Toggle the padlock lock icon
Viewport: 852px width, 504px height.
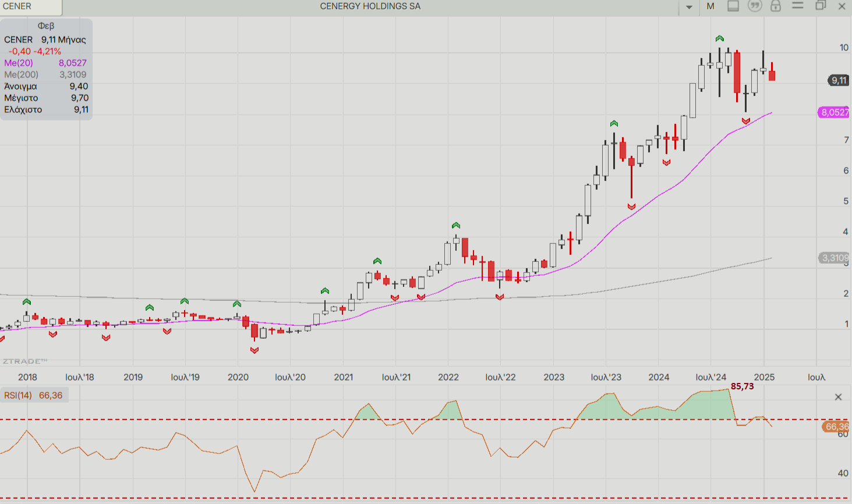click(776, 6)
